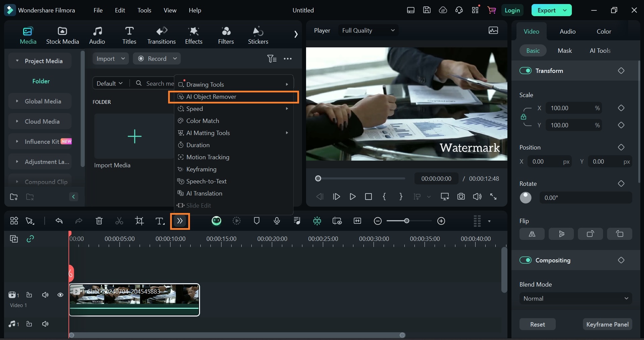
Task: Click the save project disk icon
Action: pos(427,10)
